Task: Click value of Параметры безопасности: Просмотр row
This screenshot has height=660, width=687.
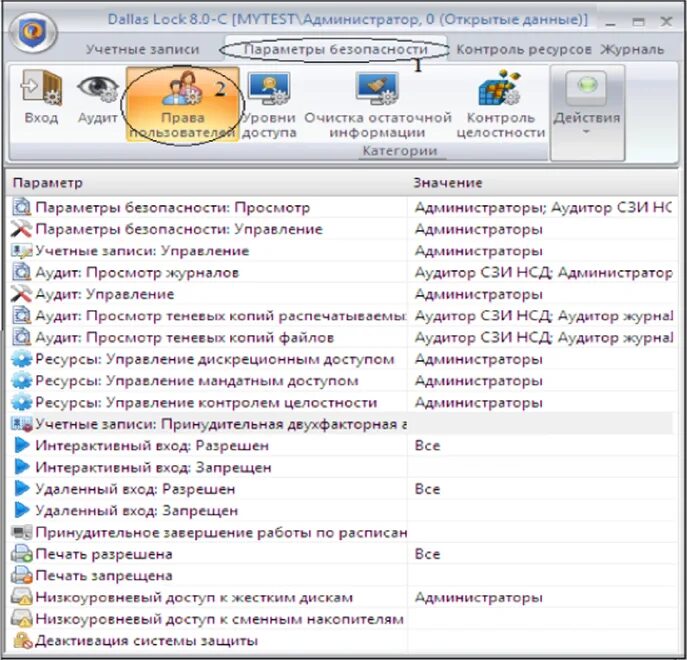Action: coord(543,207)
